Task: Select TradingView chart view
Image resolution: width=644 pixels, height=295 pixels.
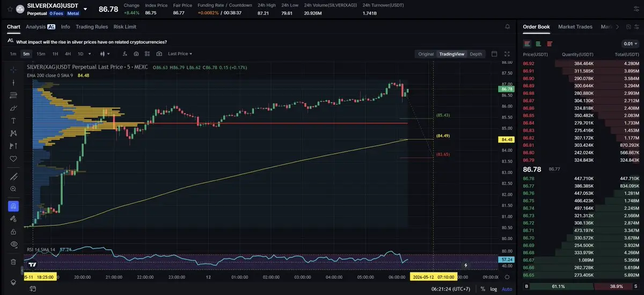Action: (x=451, y=54)
